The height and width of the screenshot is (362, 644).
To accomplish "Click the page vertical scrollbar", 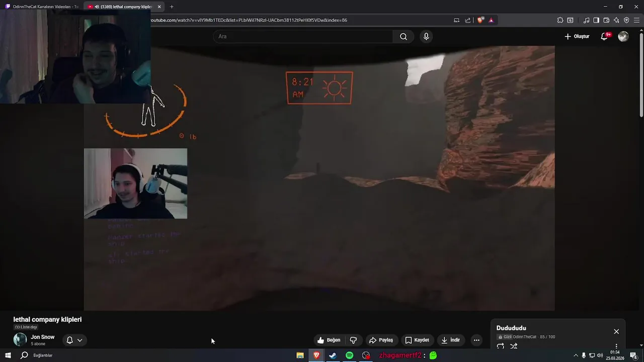I will [641, 75].
